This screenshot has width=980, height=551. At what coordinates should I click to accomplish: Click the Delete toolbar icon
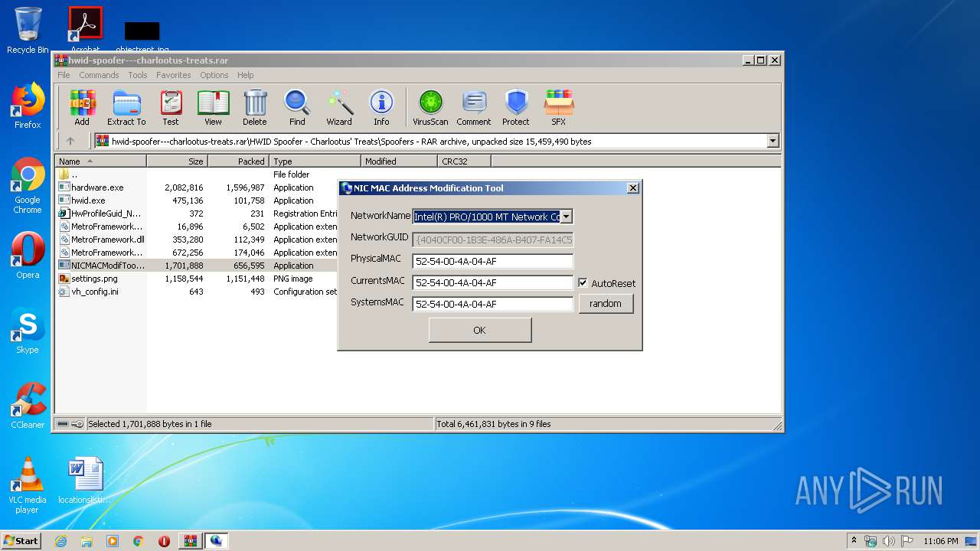(x=255, y=107)
